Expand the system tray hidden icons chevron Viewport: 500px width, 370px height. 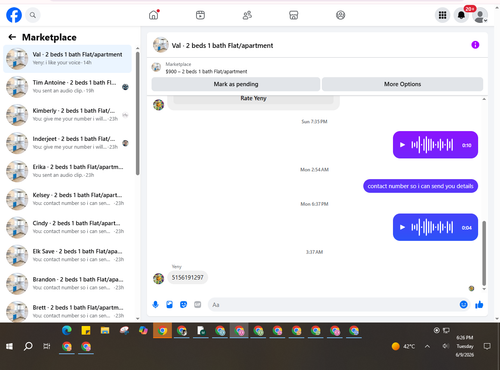click(x=427, y=346)
